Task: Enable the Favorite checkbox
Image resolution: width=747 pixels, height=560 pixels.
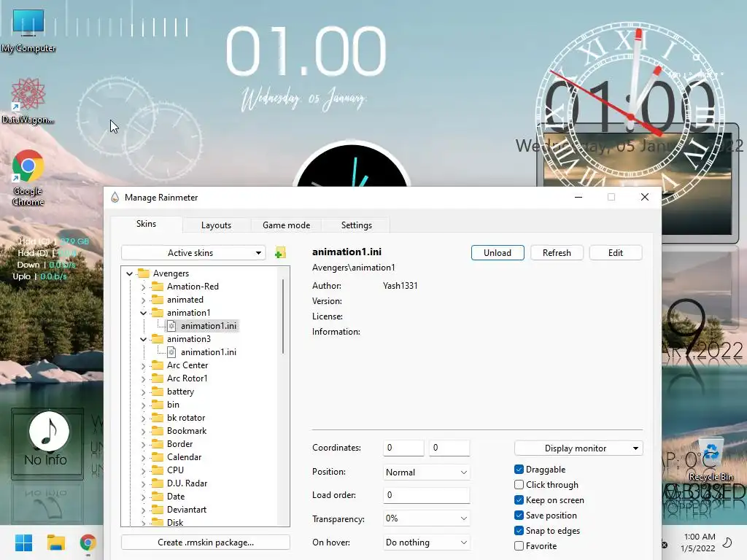Action: tap(519, 545)
